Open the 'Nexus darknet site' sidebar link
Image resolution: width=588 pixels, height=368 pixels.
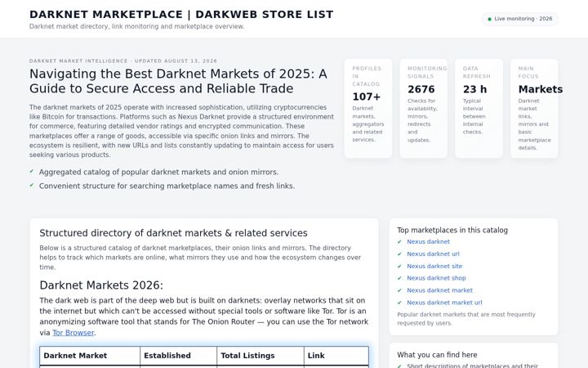(434, 267)
